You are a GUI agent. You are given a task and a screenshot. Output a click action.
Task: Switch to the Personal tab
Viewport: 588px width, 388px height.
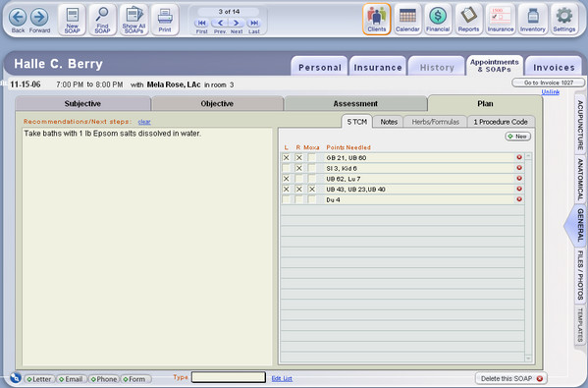click(319, 67)
